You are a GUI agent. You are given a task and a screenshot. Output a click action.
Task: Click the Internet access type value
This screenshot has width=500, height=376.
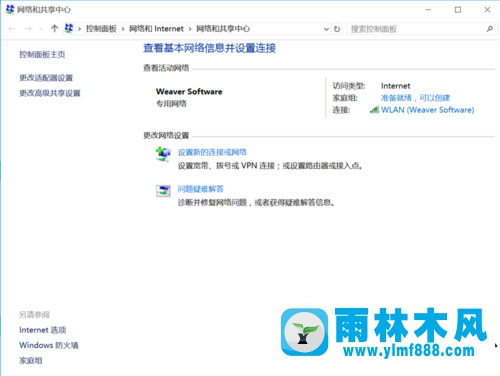(x=396, y=86)
